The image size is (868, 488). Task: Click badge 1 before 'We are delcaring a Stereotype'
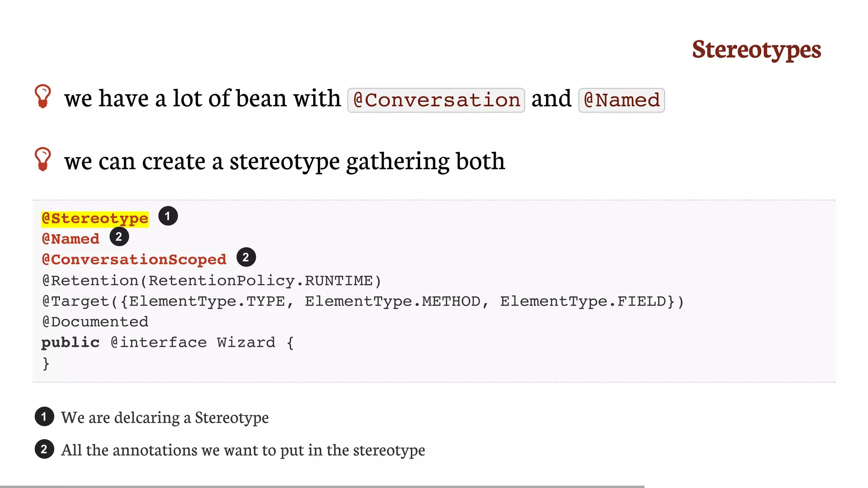click(x=44, y=417)
